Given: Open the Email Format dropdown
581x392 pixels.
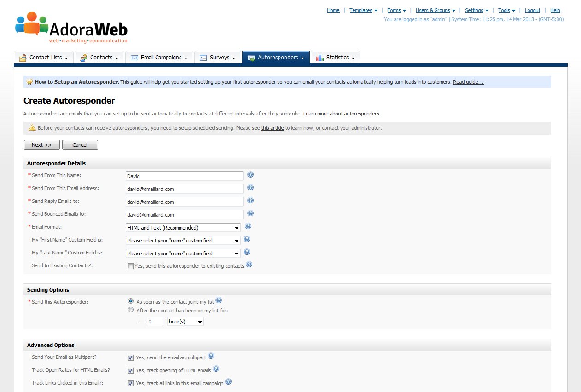Looking at the screenshot, I should pos(183,228).
